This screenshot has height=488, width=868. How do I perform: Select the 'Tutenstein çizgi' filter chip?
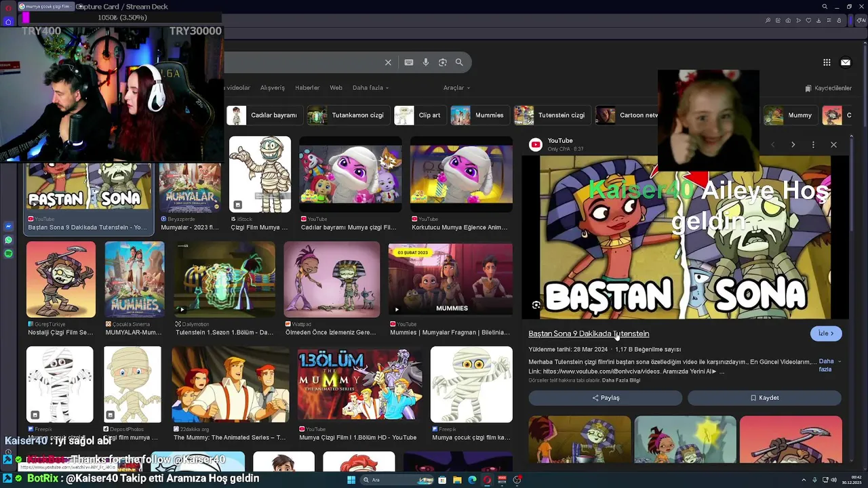click(551, 115)
